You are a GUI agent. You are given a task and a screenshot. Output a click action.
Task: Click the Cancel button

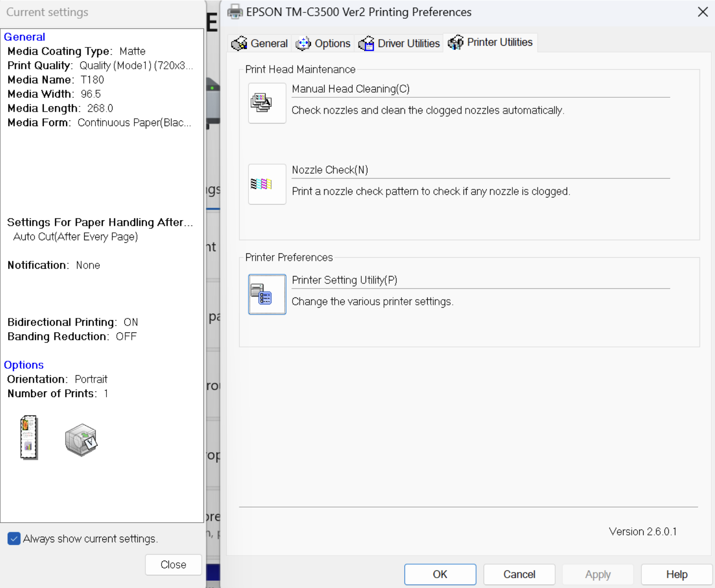519,574
